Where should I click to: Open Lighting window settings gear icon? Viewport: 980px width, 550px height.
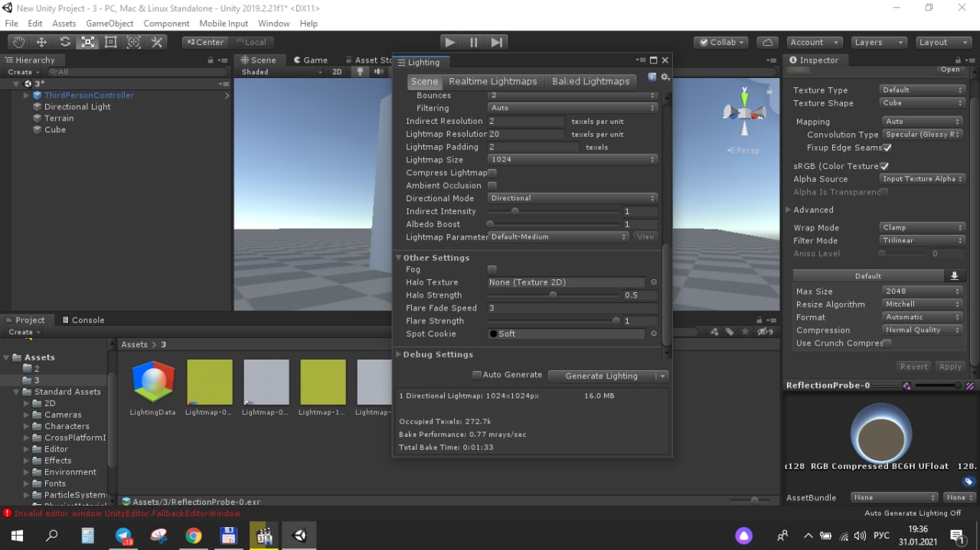[665, 77]
